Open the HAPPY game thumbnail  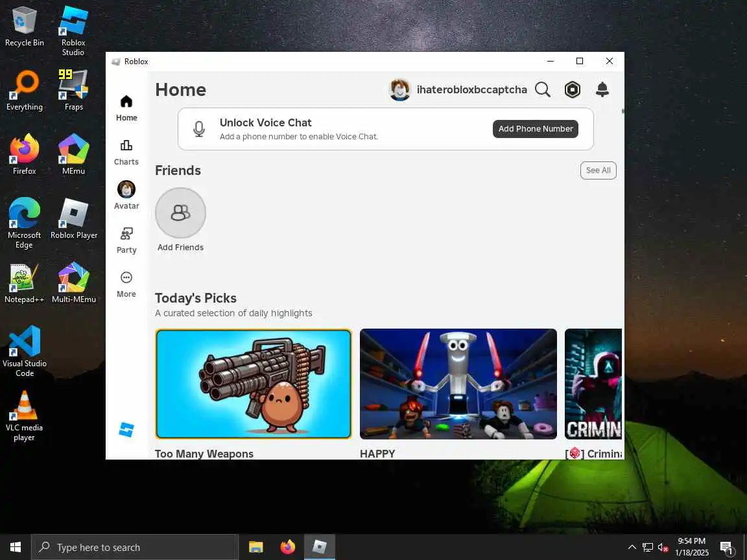458,384
